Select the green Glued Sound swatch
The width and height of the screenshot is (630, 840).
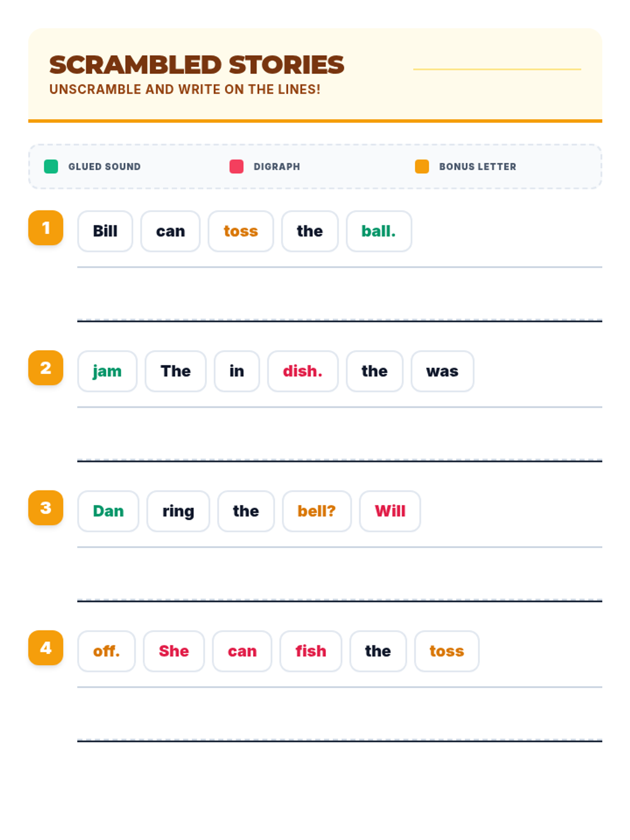pos(51,166)
